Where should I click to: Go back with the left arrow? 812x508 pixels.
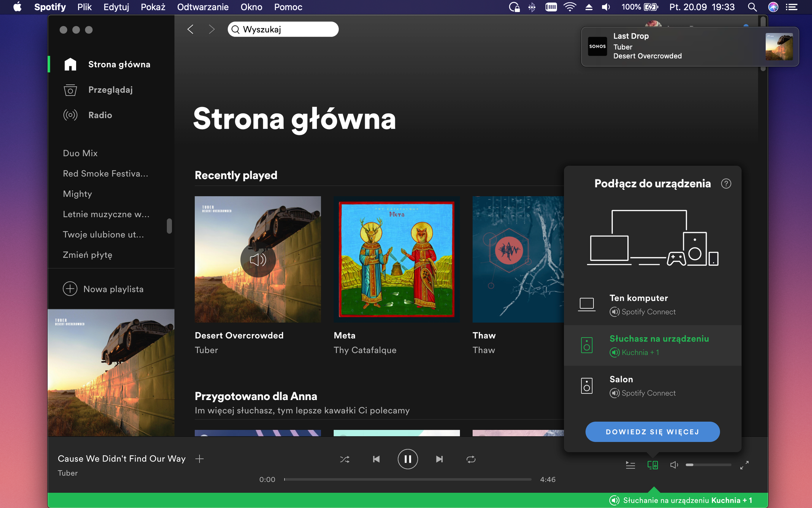tap(190, 29)
